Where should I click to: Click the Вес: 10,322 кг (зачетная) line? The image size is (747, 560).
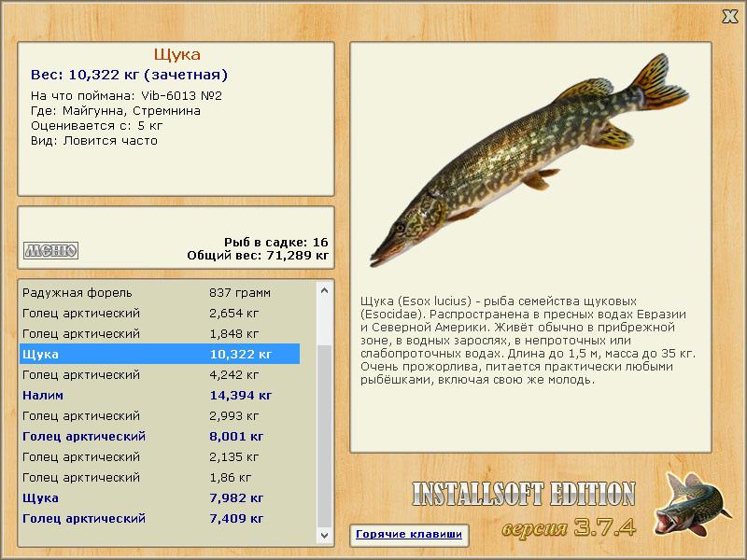[x=129, y=75]
